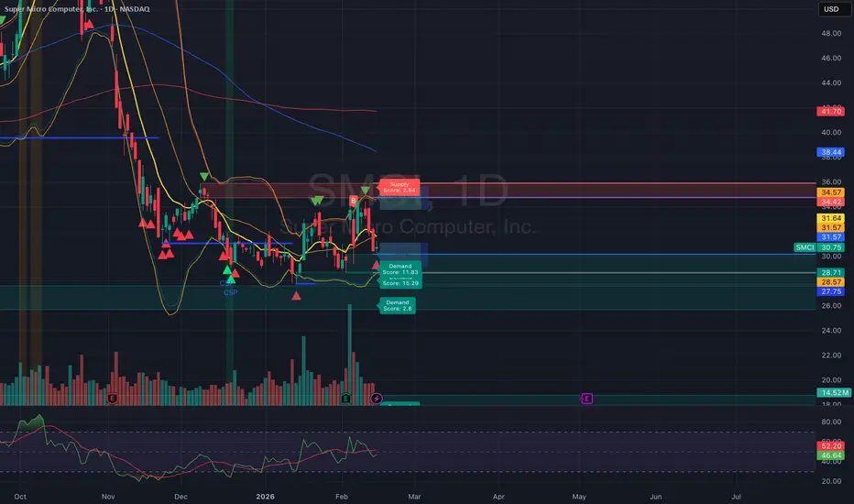
Task: Click the green E earnings marker
Action: [345, 399]
